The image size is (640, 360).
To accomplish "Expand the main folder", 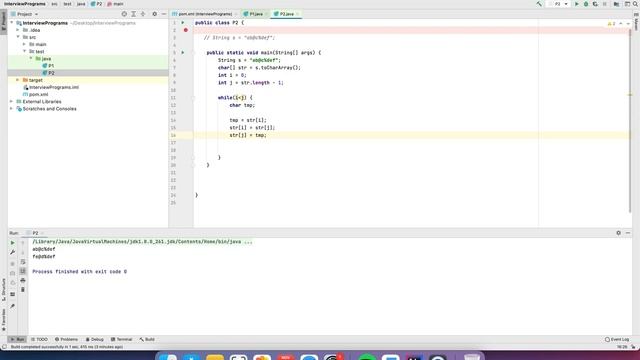I will pyautogui.click(x=24, y=44).
